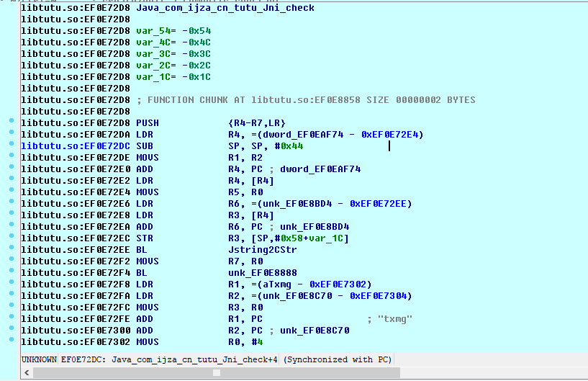Click dword_EF0EAF74 in the LDR R4 operand

click(303, 135)
